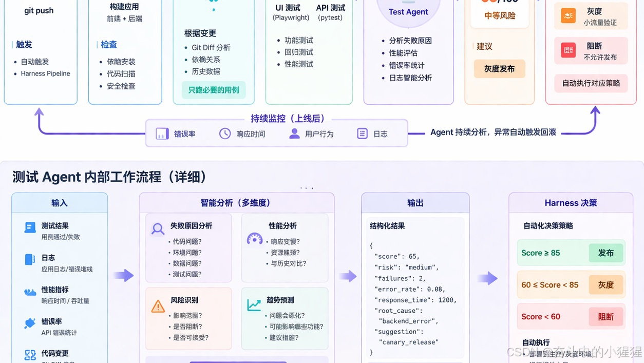Click the 历史数据 bullet under 根据变更

click(206, 71)
